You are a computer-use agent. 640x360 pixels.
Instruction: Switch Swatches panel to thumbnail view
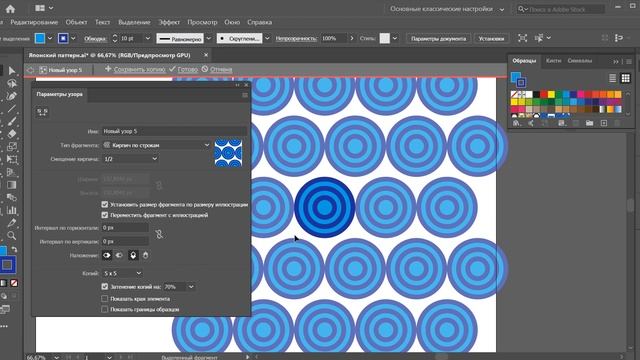625,78
